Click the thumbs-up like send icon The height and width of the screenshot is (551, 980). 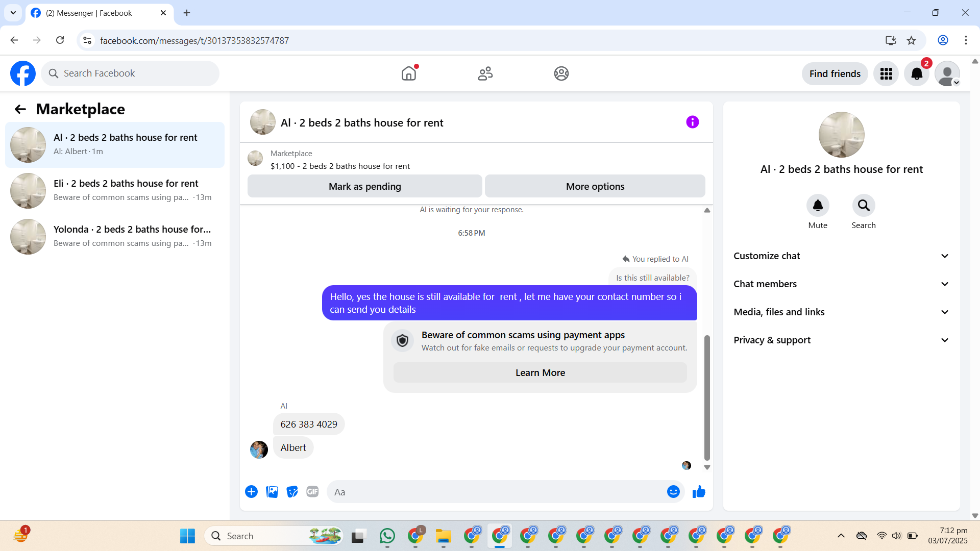(x=699, y=492)
